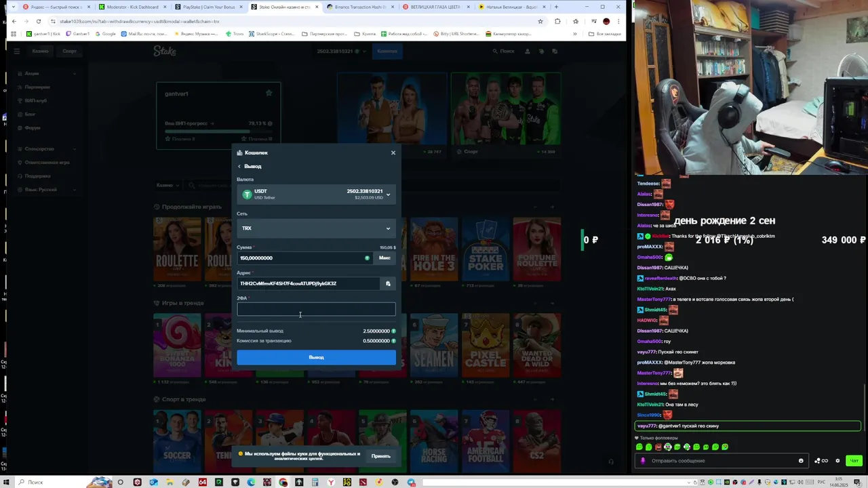
Task: Switch to the Казино tab
Action: pos(40,51)
